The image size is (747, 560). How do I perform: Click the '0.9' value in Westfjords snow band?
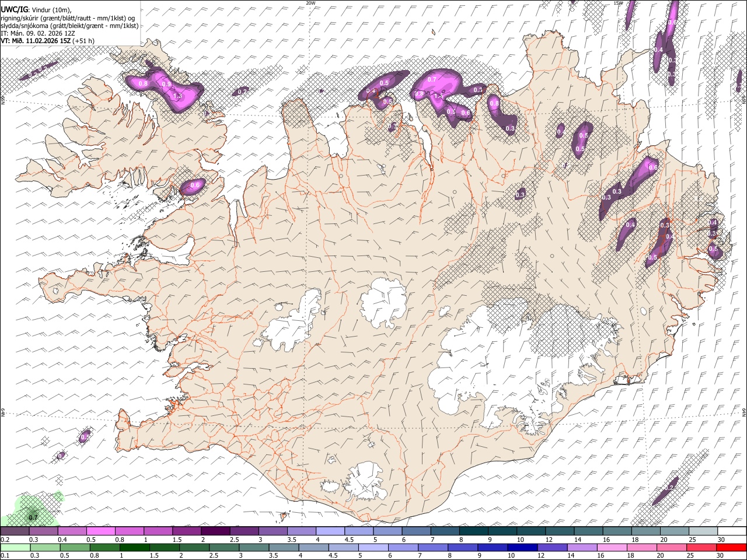pyautogui.click(x=166, y=85)
